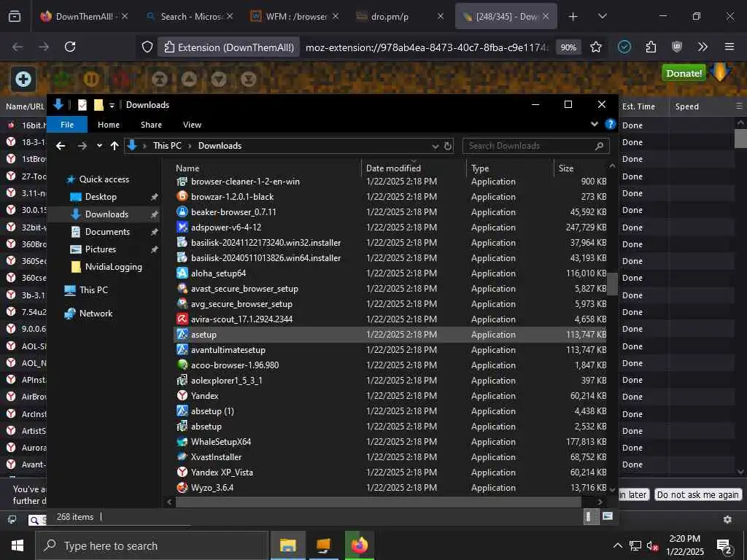This screenshot has height=560, width=747.
Task: Click the DownThemAll move up icon
Action: point(189,79)
